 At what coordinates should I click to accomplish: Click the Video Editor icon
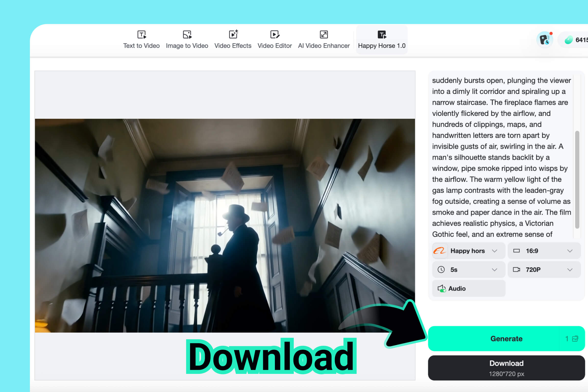[x=275, y=34]
